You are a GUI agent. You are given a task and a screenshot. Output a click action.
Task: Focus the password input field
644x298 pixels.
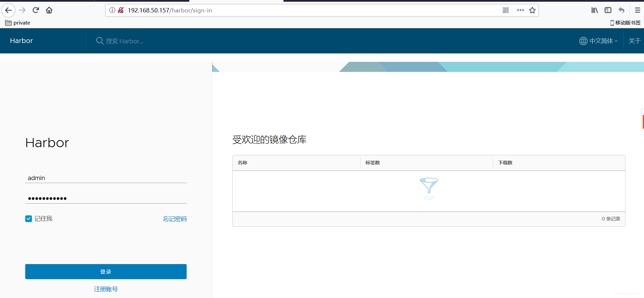(106, 199)
